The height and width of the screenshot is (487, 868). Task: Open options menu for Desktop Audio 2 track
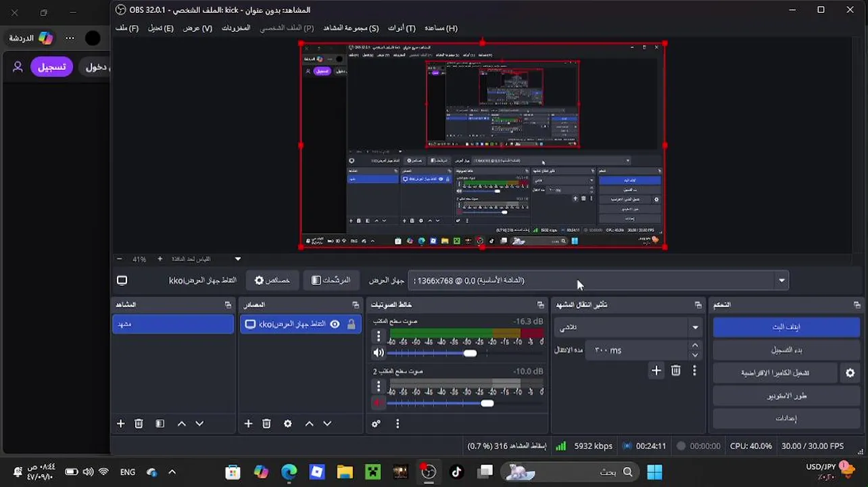[379, 387]
